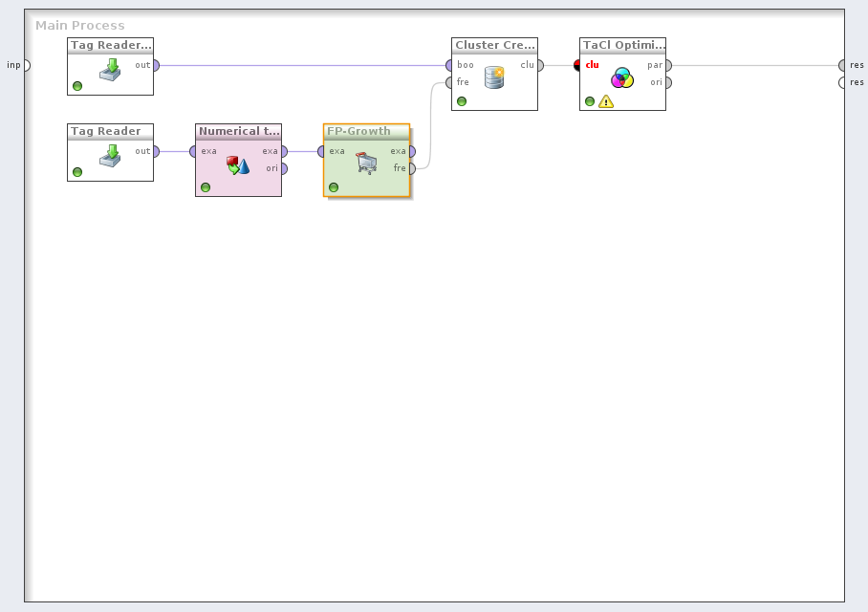Select the FP-Growth shopping cart icon

click(366, 164)
